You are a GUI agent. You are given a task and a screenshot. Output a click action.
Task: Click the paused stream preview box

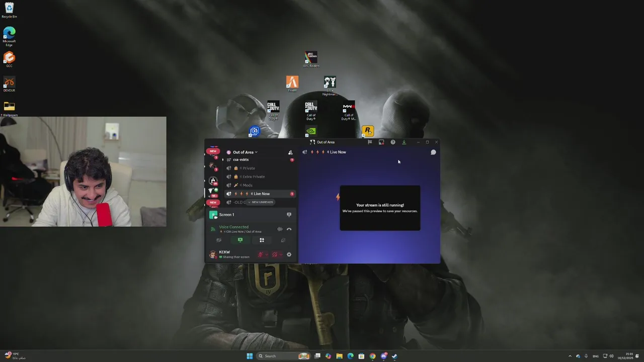(380, 208)
